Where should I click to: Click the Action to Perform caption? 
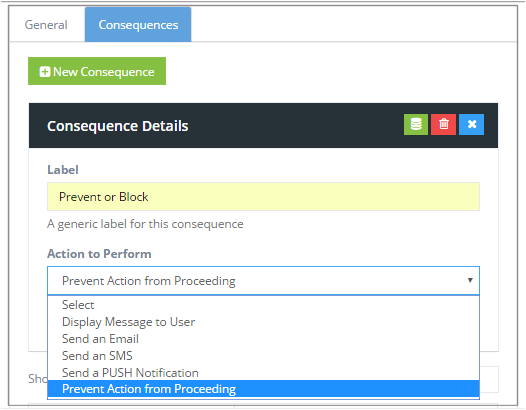click(99, 254)
